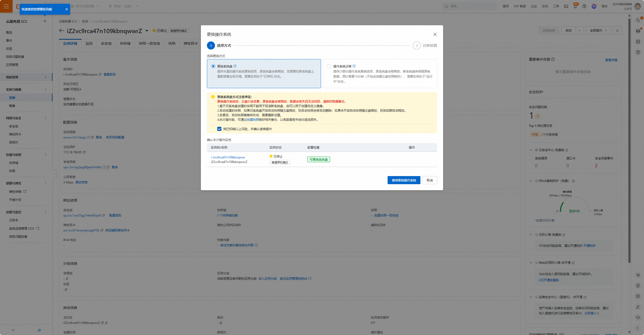Uncheck the 我已知晓以上风险 checkbox
644x335 pixels.
pos(219,129)
